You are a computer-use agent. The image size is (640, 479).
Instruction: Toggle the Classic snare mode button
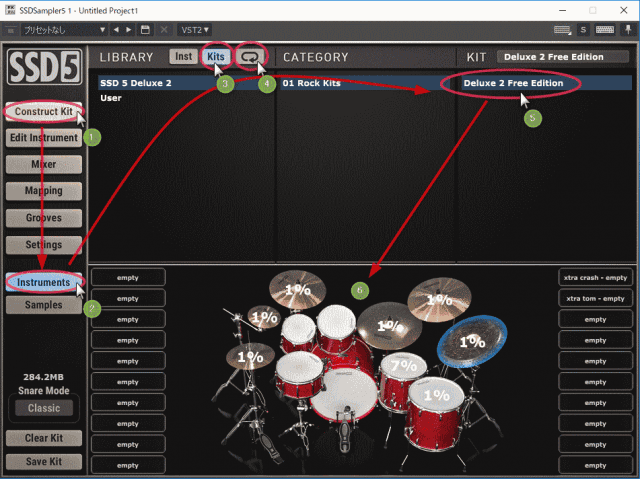tap(44, 408)
